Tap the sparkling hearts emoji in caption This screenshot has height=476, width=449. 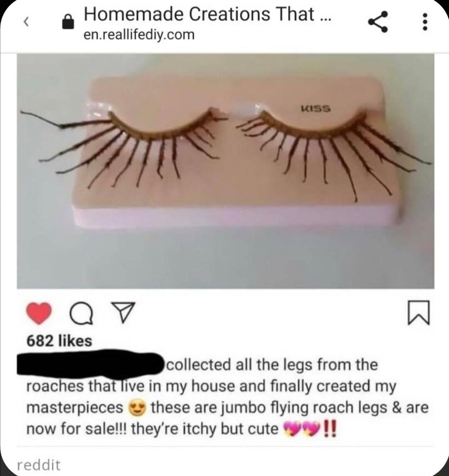click(301, 429)
